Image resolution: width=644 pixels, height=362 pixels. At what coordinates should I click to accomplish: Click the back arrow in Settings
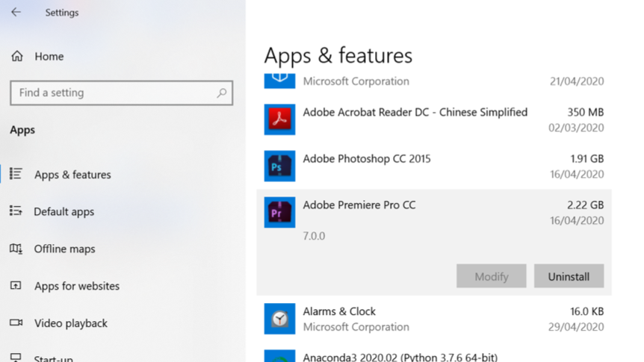(x=16, y=13)
